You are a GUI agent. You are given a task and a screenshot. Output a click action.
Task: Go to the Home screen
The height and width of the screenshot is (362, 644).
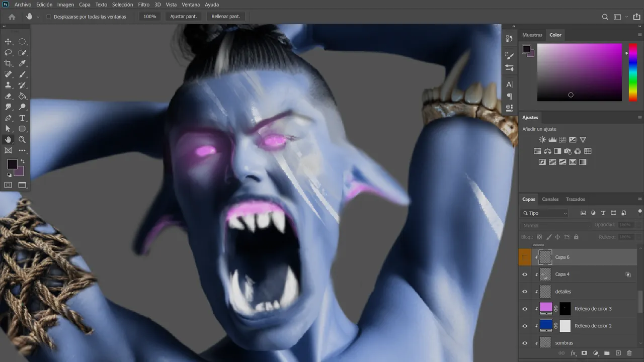[12, 17]
